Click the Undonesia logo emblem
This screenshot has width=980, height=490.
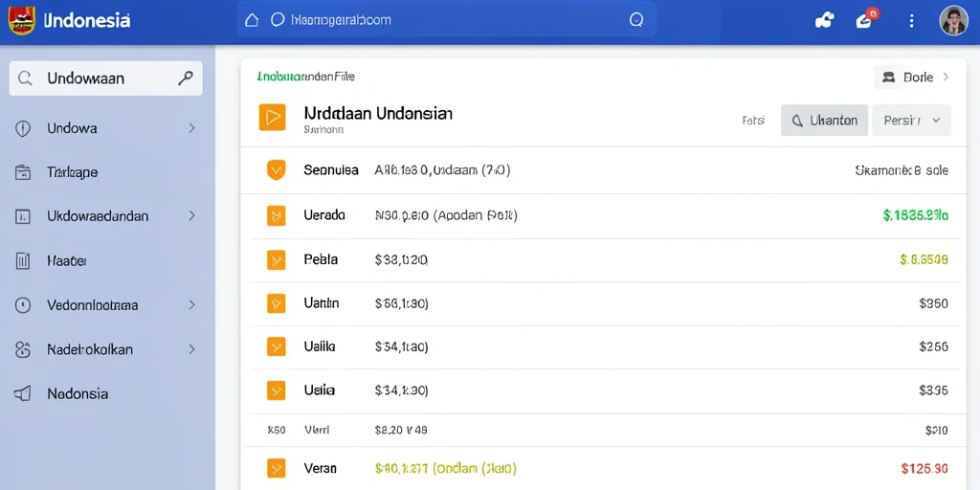22,20
